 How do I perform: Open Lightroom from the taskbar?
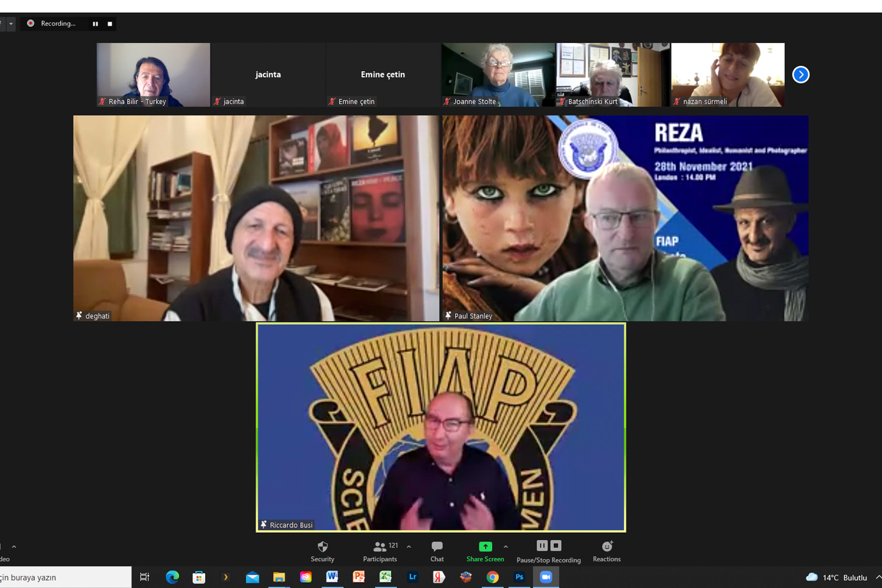point(412,577)
